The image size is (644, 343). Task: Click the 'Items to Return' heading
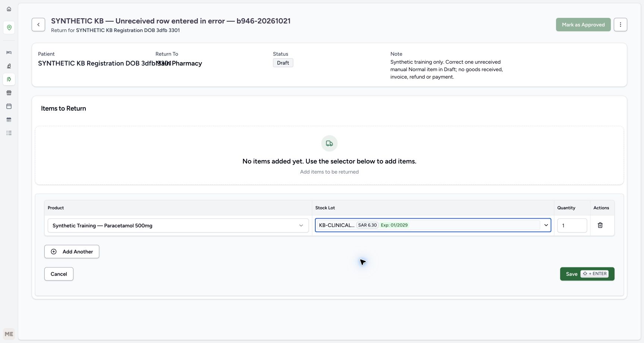63,108
